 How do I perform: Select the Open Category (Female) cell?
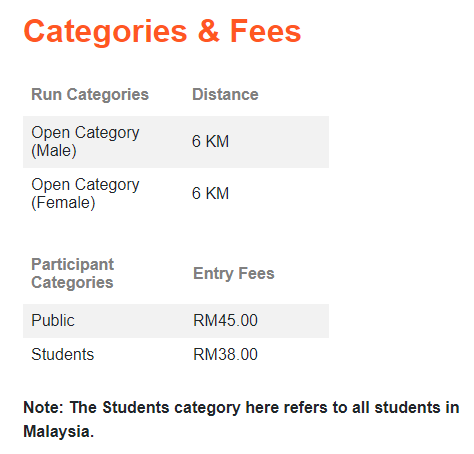85,193
